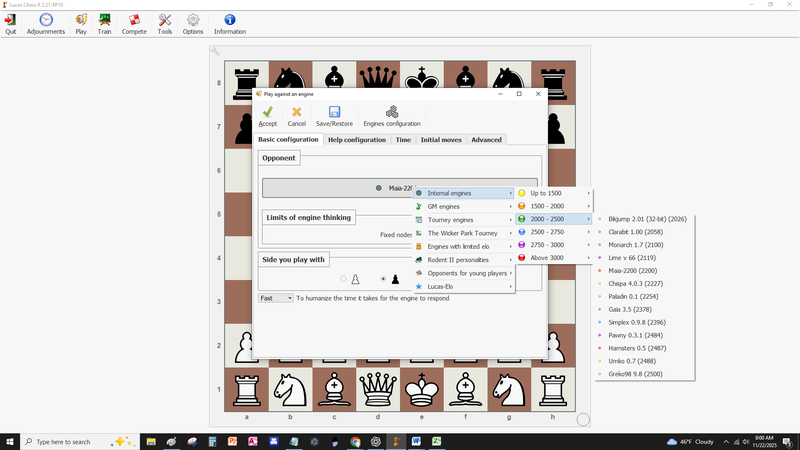Viewport: 800px width, 450px height.
Task: Open the Compete toolbar icon
Action: click(134, 20)
